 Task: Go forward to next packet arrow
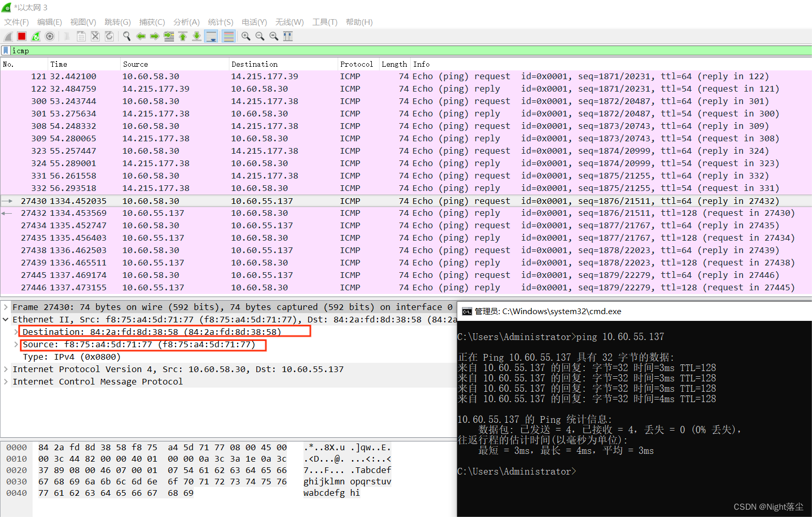pos(154,36)
